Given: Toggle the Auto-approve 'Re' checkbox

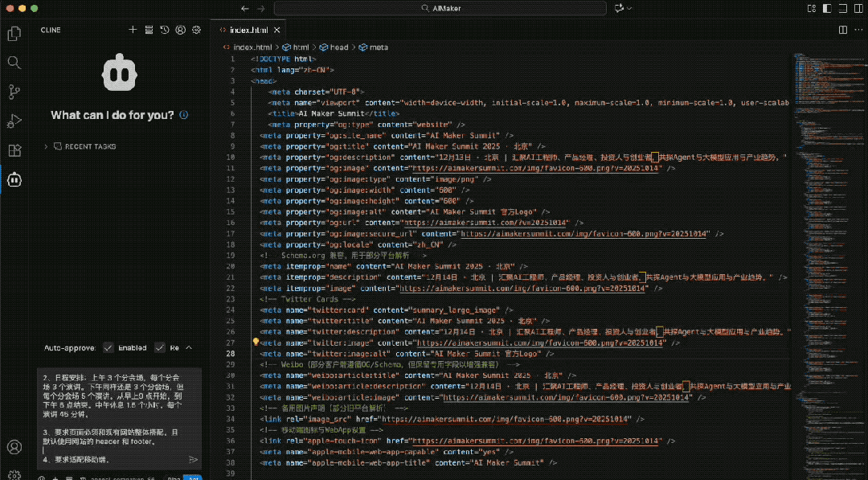Looking at the screenshot, I should pos(159,347).
